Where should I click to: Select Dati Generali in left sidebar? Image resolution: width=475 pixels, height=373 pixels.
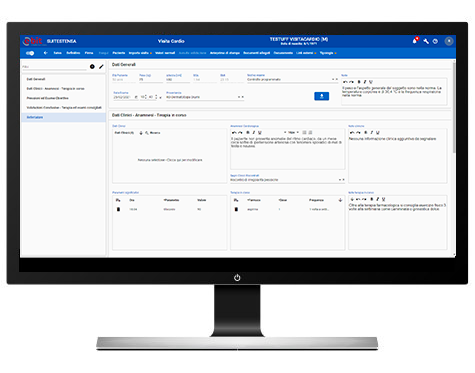36,79
